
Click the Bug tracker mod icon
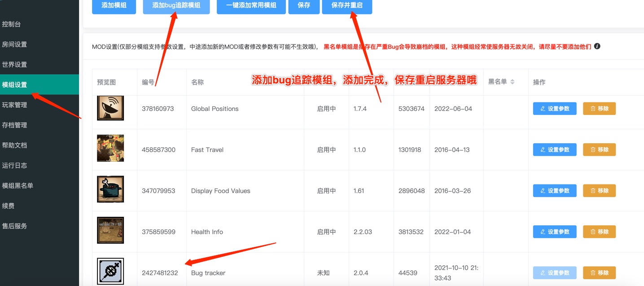pos(110,272)
